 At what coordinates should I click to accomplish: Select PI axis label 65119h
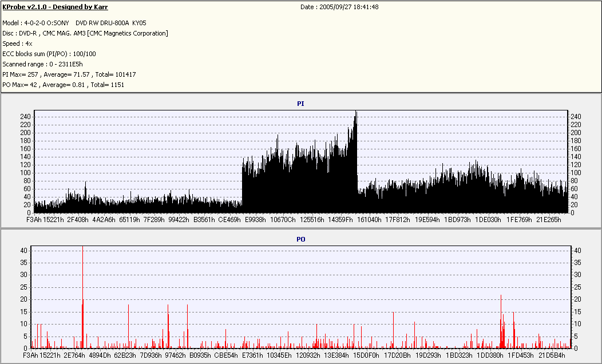coord(129,220)
